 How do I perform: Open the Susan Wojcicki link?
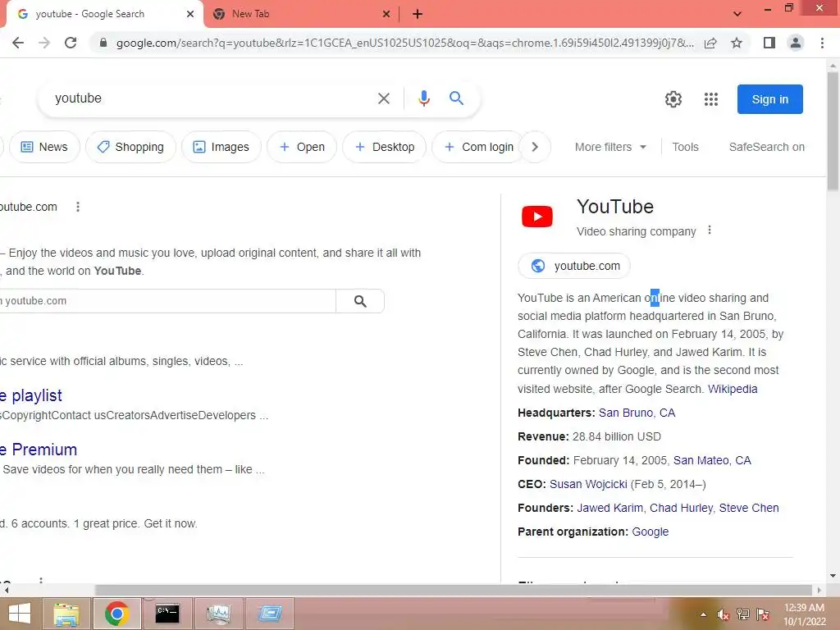click(588, 484)
